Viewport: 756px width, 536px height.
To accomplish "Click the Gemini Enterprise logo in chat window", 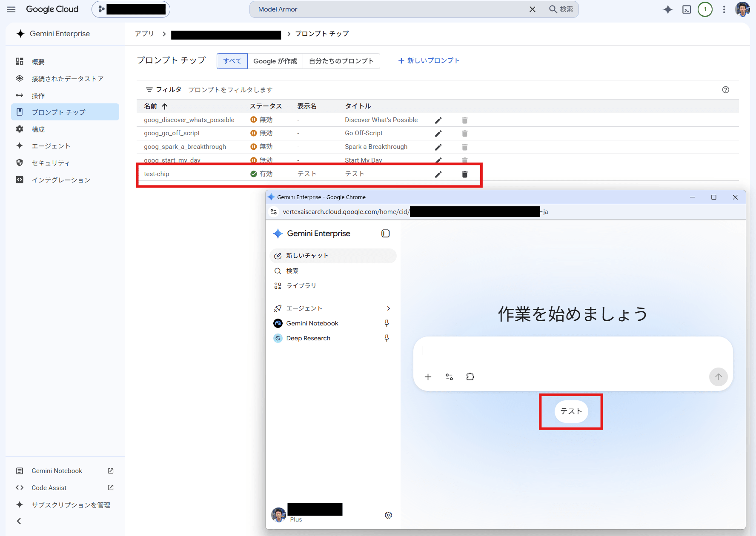I will pyautogui.click(x=311, y=234).
